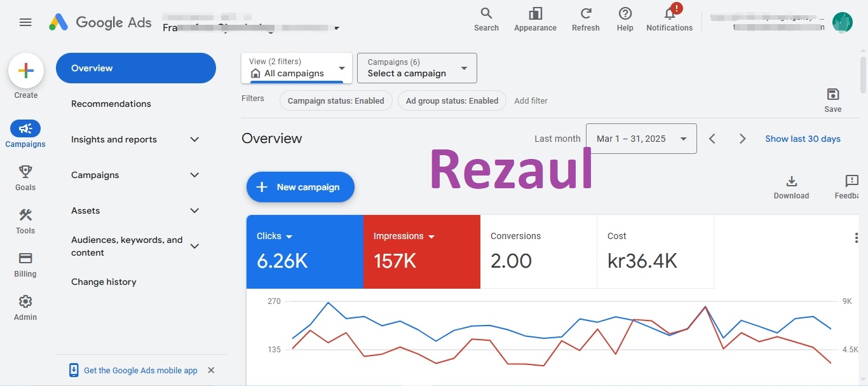
Task: Click Get the Google Ads mobile app link
Action: click(140, 370)
